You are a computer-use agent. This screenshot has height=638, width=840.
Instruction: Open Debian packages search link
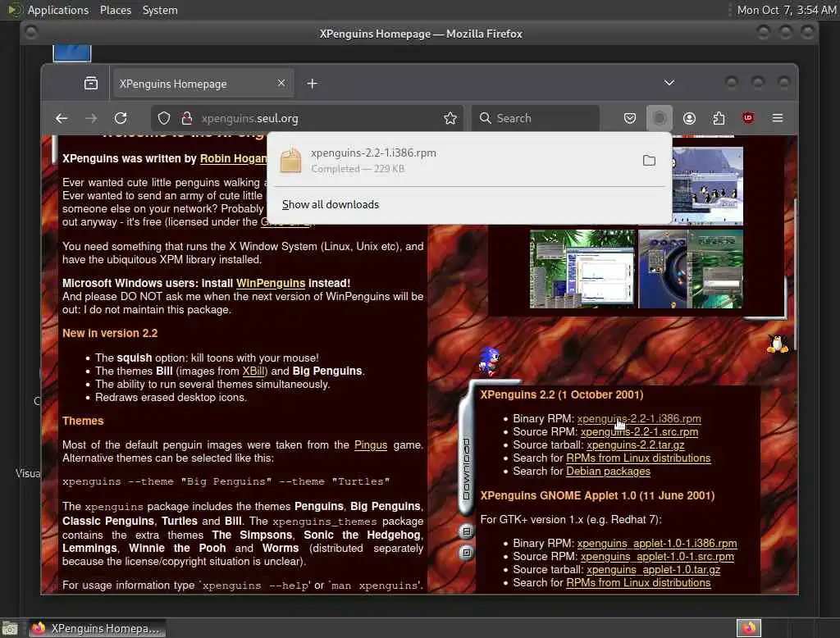[x=608, y=471]
